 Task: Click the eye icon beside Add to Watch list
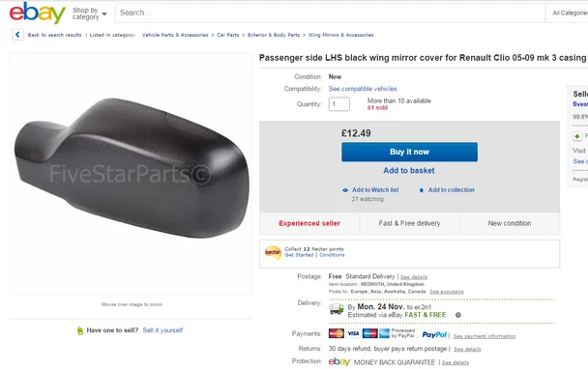pyautogui.click(x=345, y=190)
